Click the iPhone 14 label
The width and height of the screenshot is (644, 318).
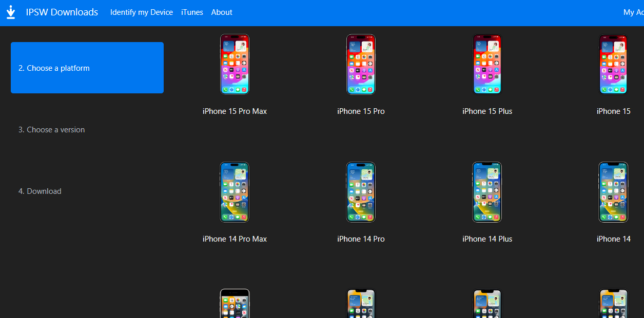pyautogui.click(x=613, y=239)
